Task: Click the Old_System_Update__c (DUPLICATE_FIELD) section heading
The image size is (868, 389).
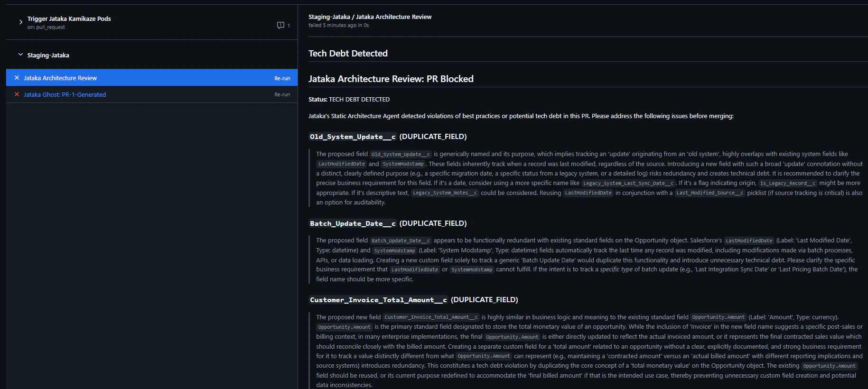Action: (x=388, y=137)
